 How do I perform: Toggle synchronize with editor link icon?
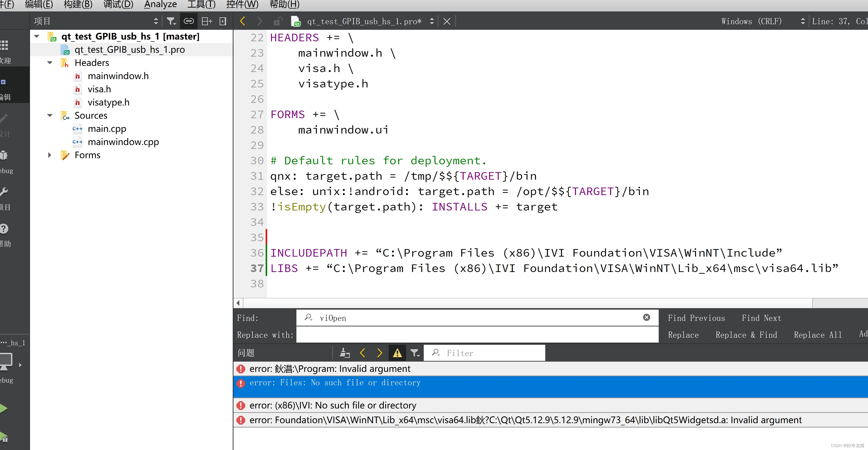point(188,21)
